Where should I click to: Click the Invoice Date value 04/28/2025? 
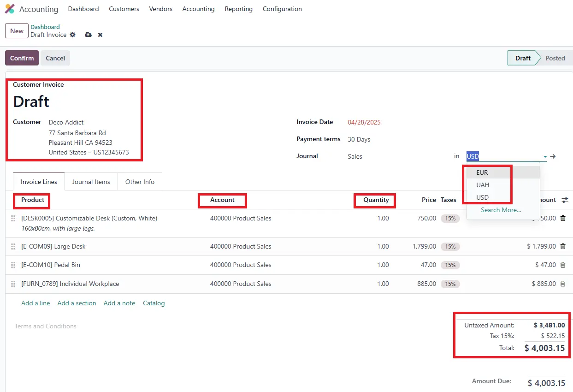click(x=364, y=122)
